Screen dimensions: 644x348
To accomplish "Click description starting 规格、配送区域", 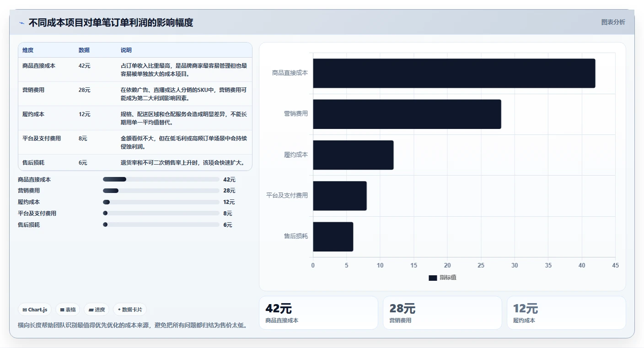I will tap(184, 118).
